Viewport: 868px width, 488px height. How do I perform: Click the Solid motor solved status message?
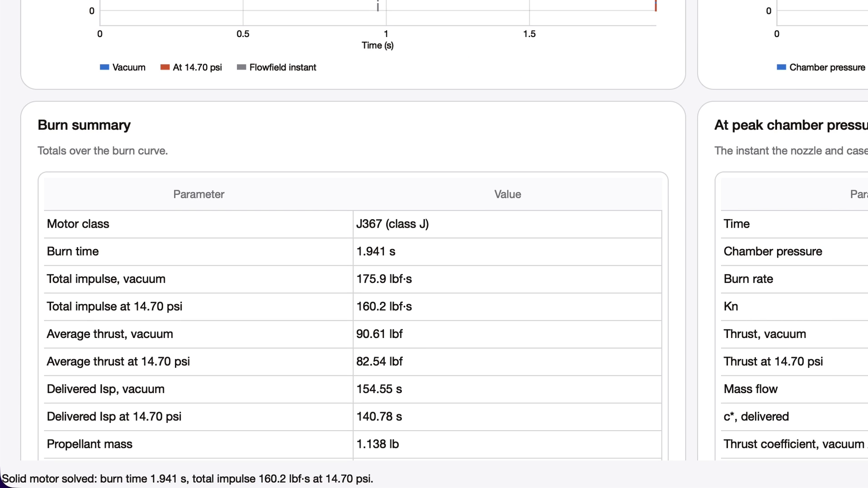(x=188, y=479)
